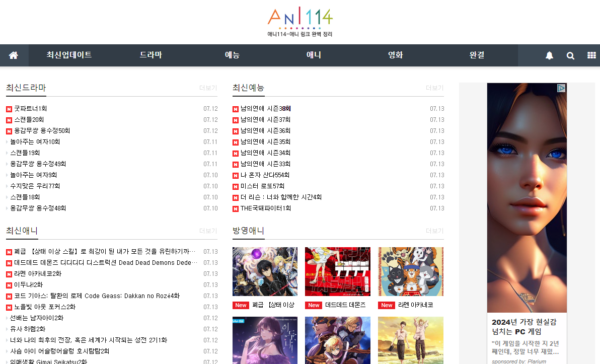
Task: Open the 남의연애 시즌36회 link
Action: [x=265, y=131]
